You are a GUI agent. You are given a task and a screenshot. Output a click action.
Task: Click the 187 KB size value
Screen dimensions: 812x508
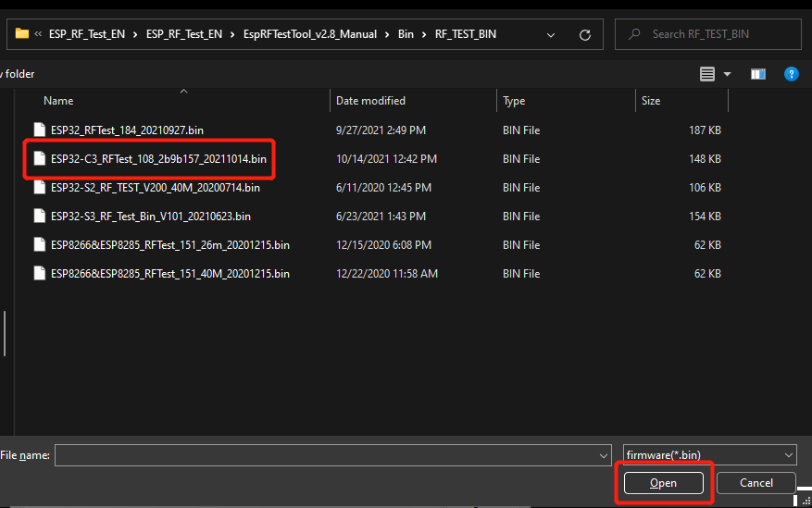(705, 130)
